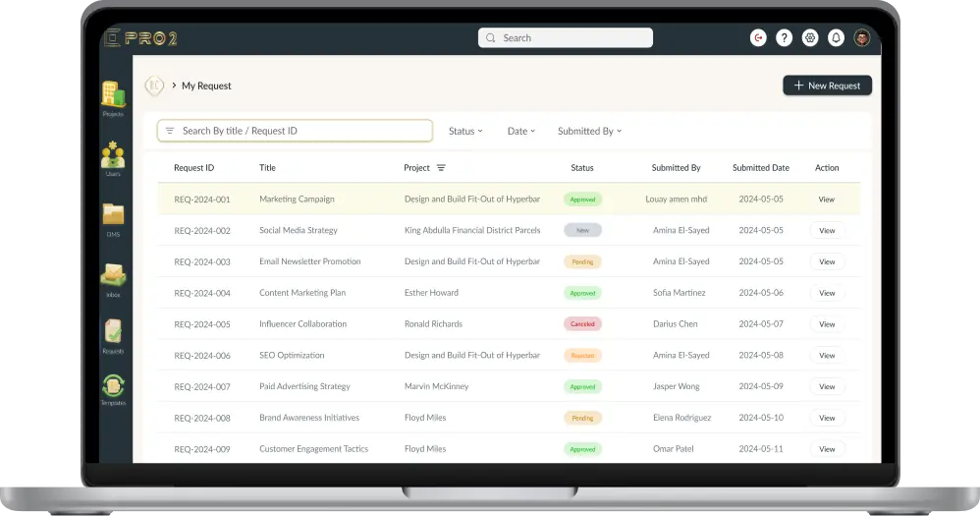Click the Search By title / Request ID field
980x516 pixels.
(x=295, y=131)
